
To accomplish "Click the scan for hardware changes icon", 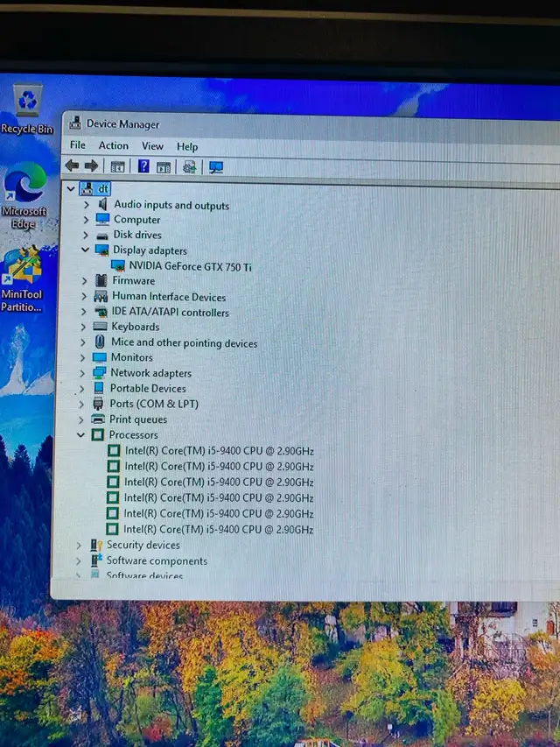I will click(216, 167).
